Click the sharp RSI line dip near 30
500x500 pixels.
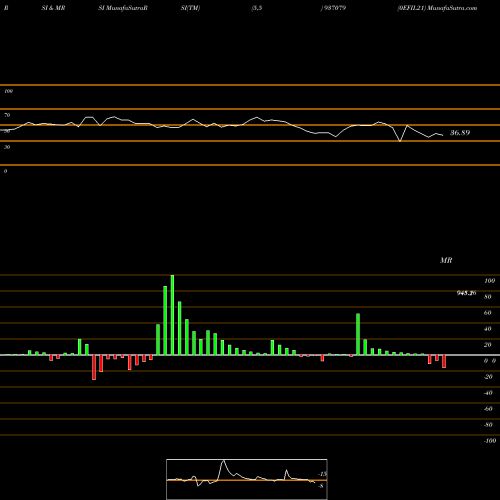(400, 141)
